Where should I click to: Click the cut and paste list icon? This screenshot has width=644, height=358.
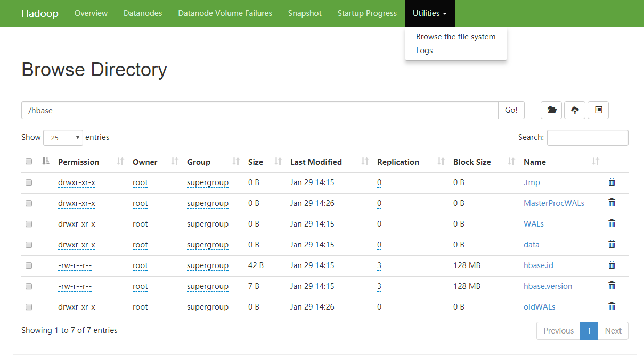pos(598,110)
